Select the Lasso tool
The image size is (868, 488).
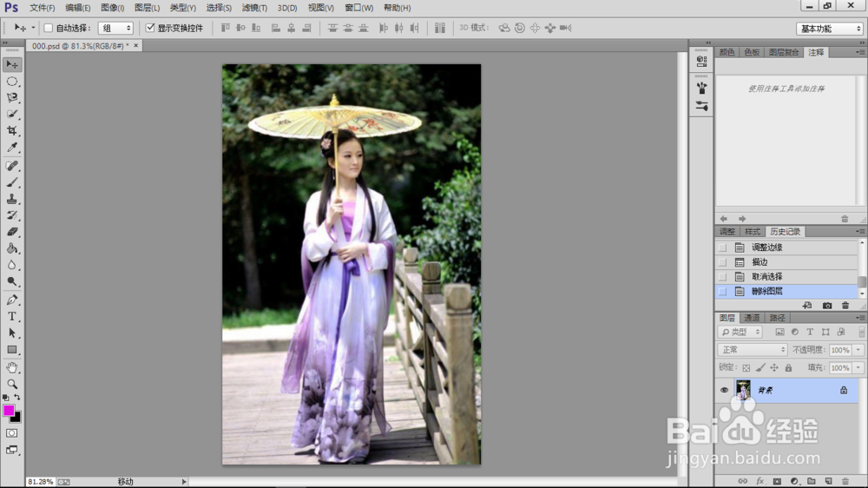(11, 97)
